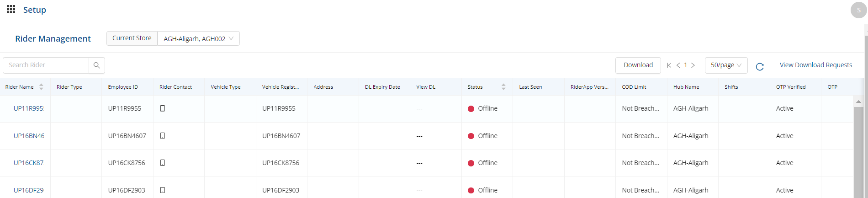Viewport: 868px width, 198px height.
Task: Open the Current Store dropdown
Action: 198,38
